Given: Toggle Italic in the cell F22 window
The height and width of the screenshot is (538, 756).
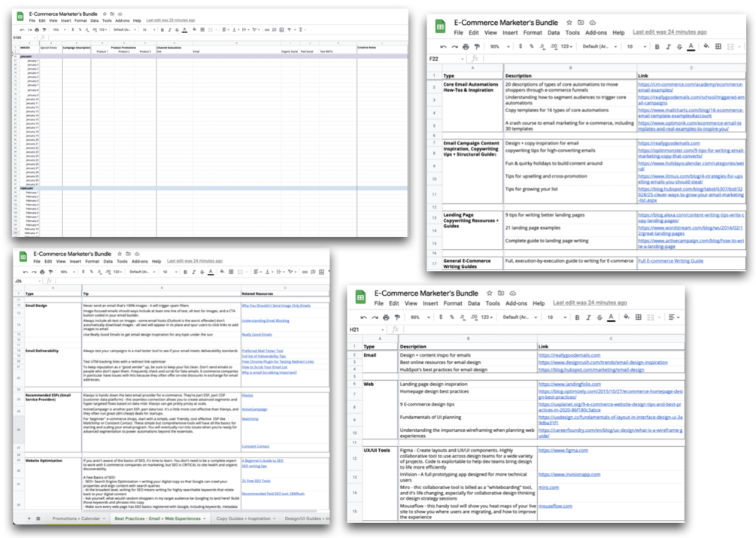Looking at the screenshot, I should click(x=668, y=47).
